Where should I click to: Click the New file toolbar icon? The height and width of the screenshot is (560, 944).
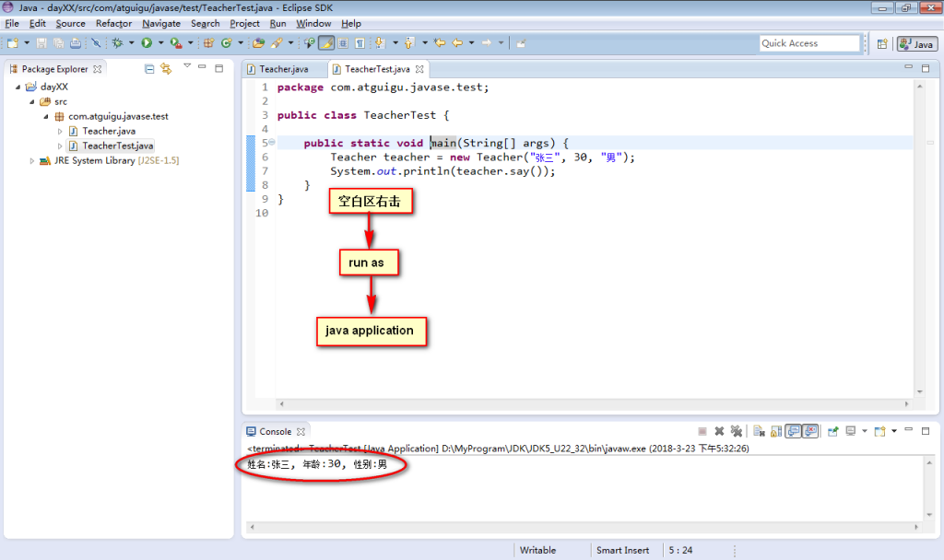[13, 43]
